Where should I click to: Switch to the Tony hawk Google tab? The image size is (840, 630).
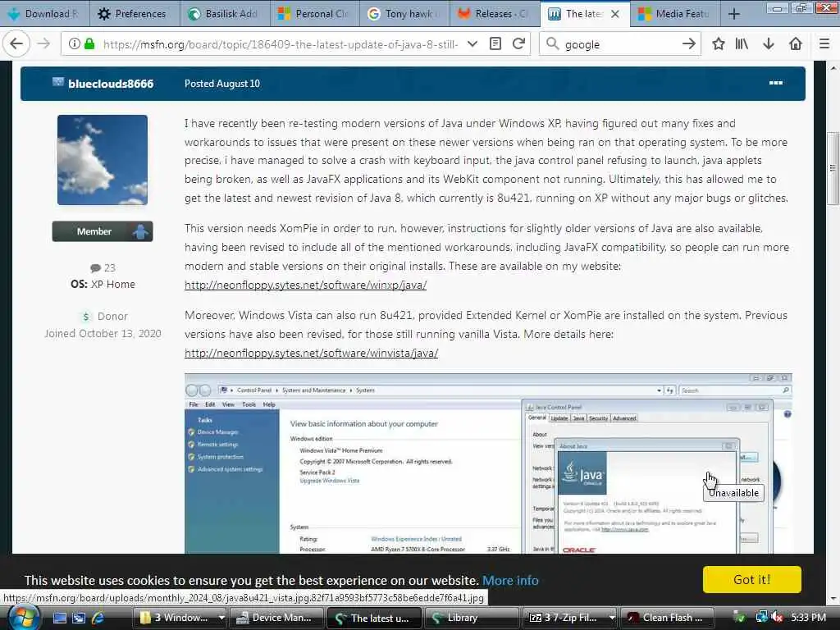[x=405, y=14]
